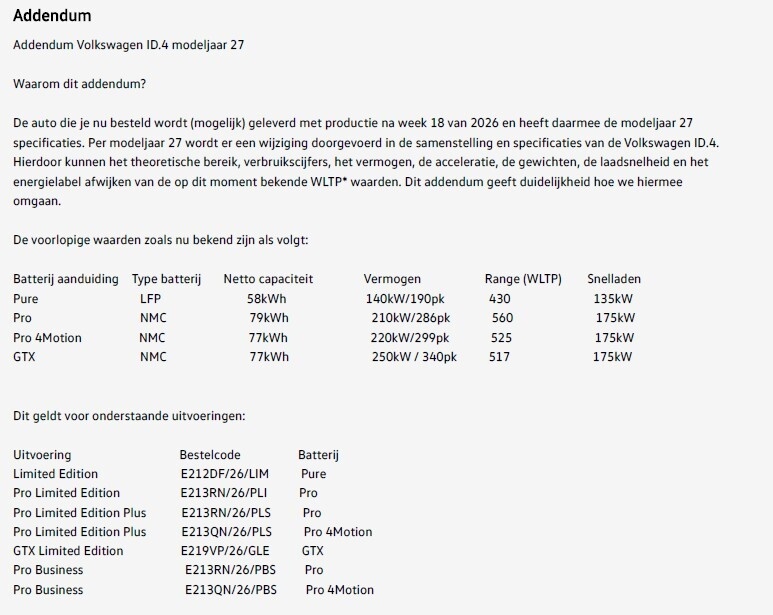Screen dimensions: 773x615
Task: Click the 250kW / 340pk power value
Action: pos(414,357)
